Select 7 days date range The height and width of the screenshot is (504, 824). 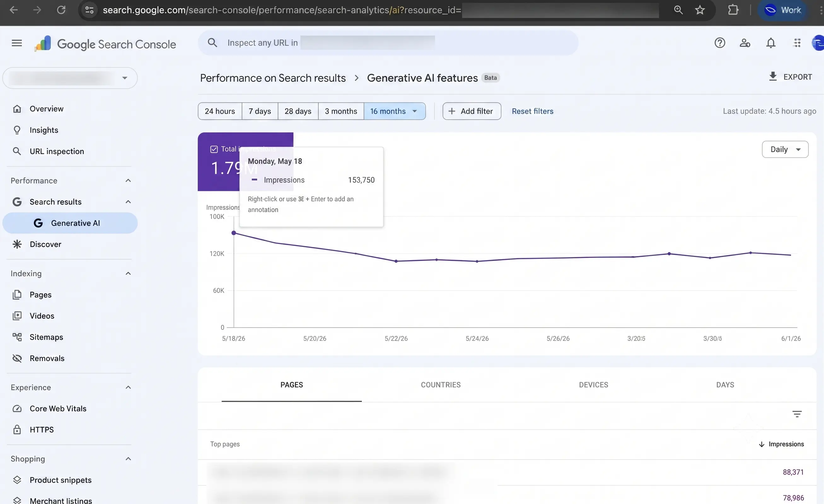click(260, 111)
